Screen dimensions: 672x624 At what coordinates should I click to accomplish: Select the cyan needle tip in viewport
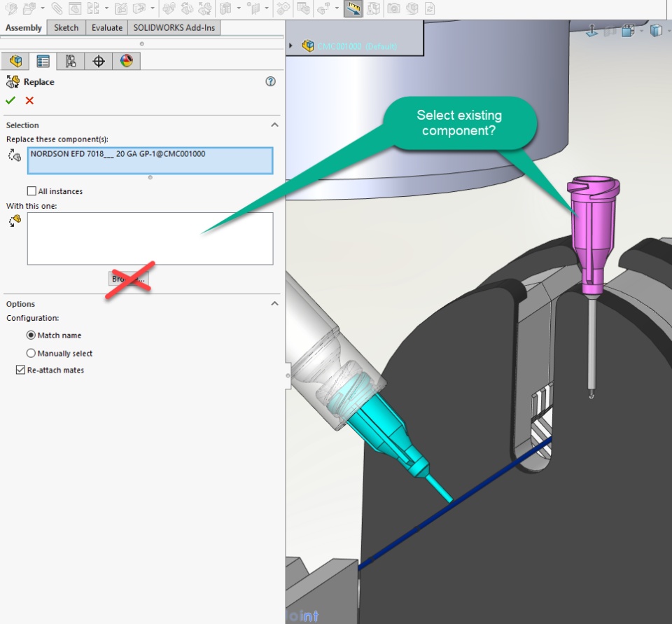point(440,488)
